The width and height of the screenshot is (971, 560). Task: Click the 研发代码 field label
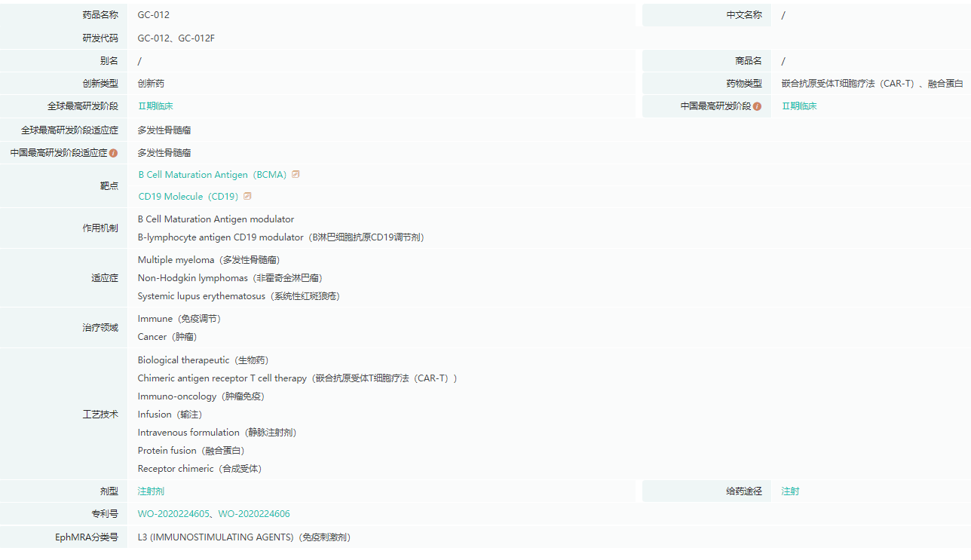(100, 38)
